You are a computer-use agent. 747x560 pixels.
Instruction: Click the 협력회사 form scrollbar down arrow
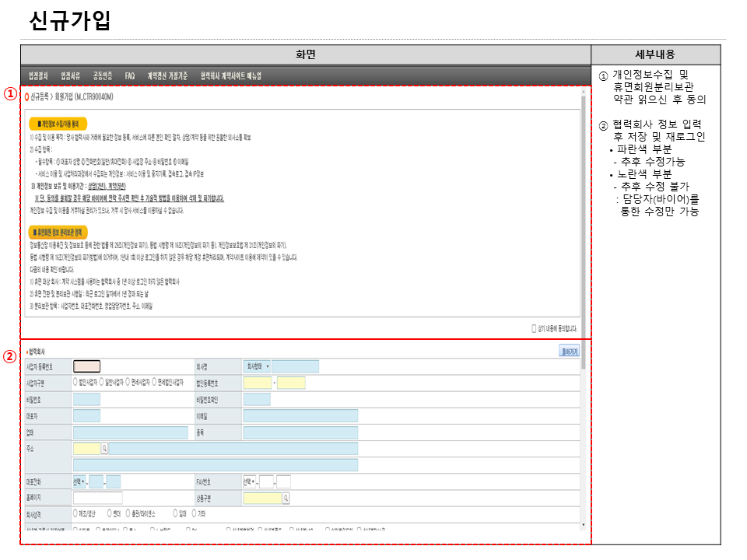583,525
